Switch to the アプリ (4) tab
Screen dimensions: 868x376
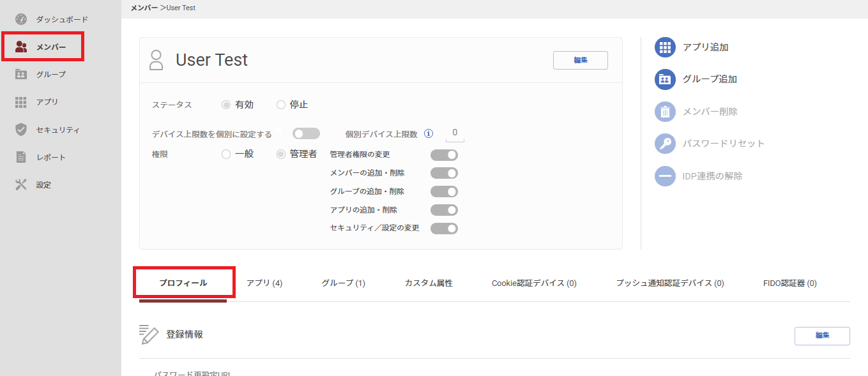coord(264,283)
